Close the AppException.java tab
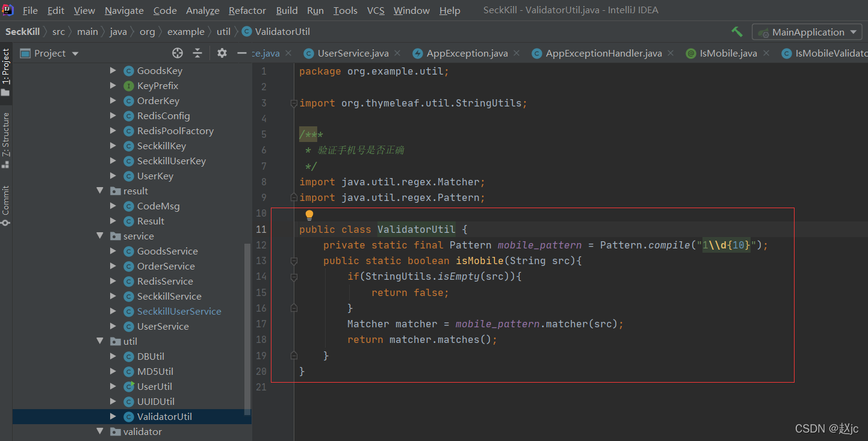 point(516,53)
